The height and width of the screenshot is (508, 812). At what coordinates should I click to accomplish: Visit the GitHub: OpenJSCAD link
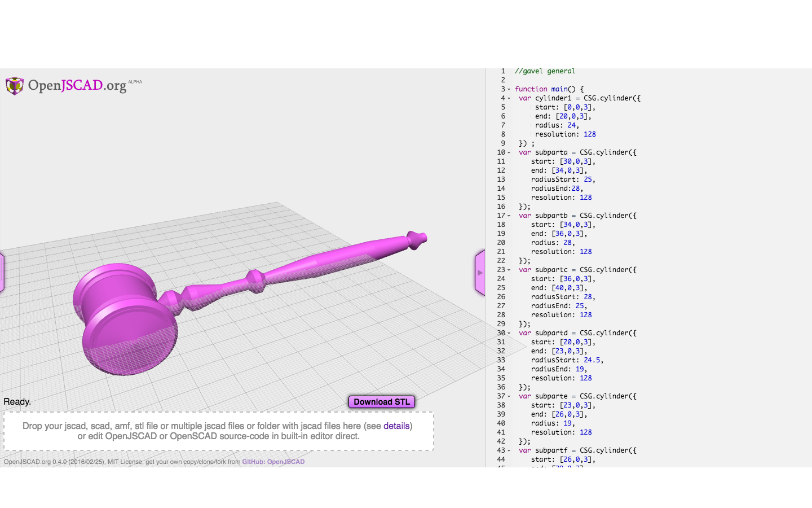[273, 462]
